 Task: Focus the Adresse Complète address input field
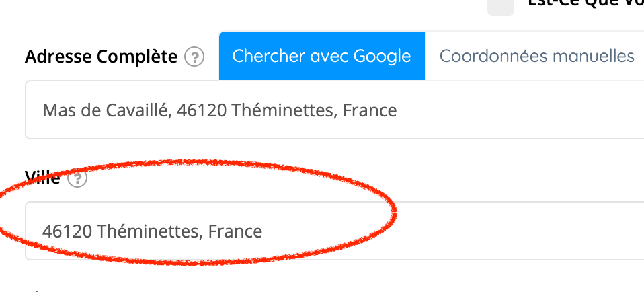(335, 110)
